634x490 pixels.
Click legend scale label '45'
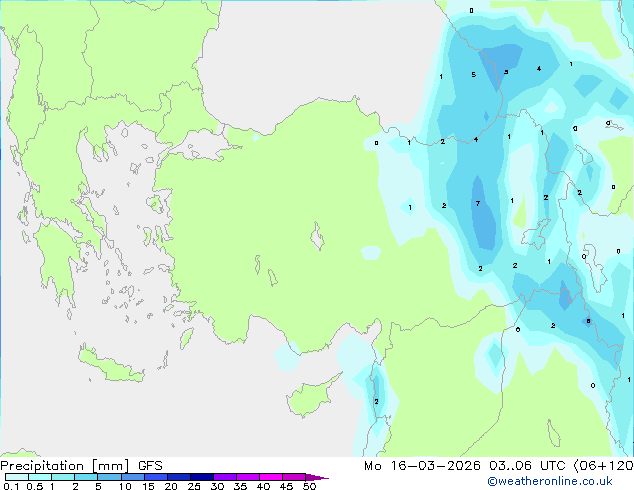[286, 486]
